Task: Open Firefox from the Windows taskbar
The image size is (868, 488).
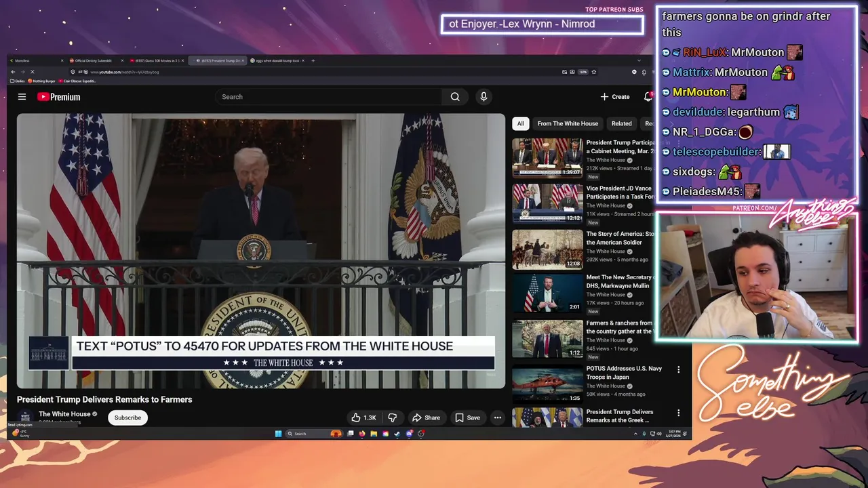Action: [x=362, y=434]
